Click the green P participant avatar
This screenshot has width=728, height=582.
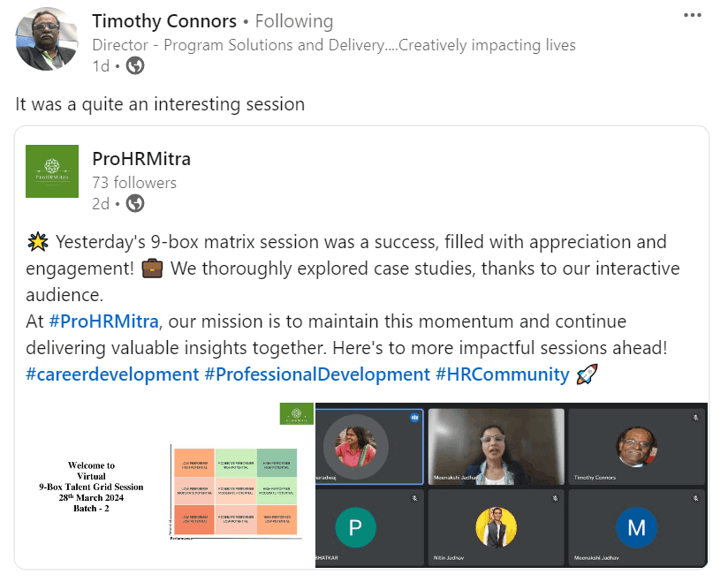(356, 528)
